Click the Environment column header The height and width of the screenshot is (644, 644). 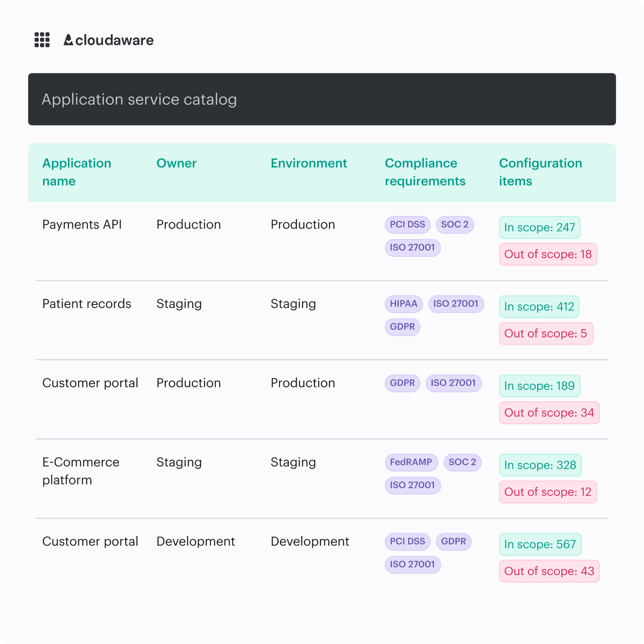tap(309, 163)
